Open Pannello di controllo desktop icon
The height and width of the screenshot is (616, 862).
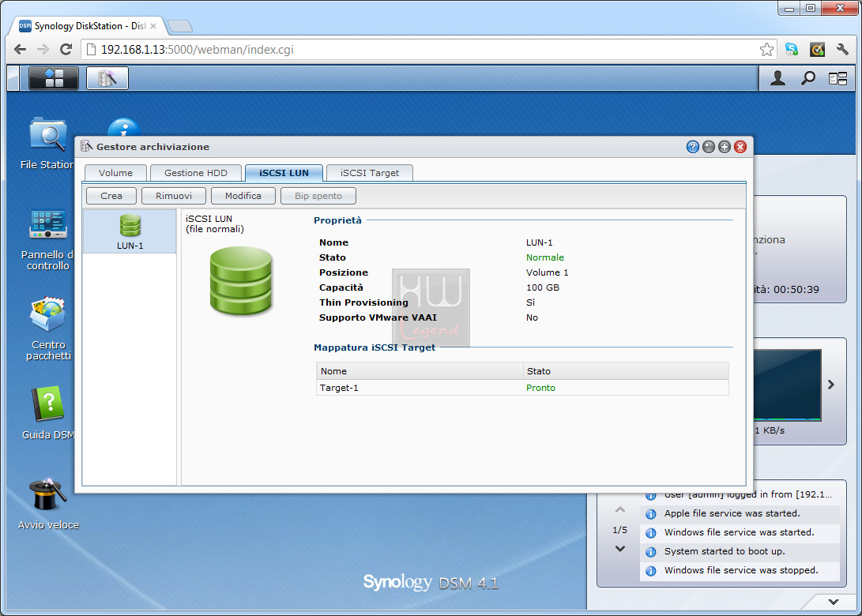click(x=48, y=240)
